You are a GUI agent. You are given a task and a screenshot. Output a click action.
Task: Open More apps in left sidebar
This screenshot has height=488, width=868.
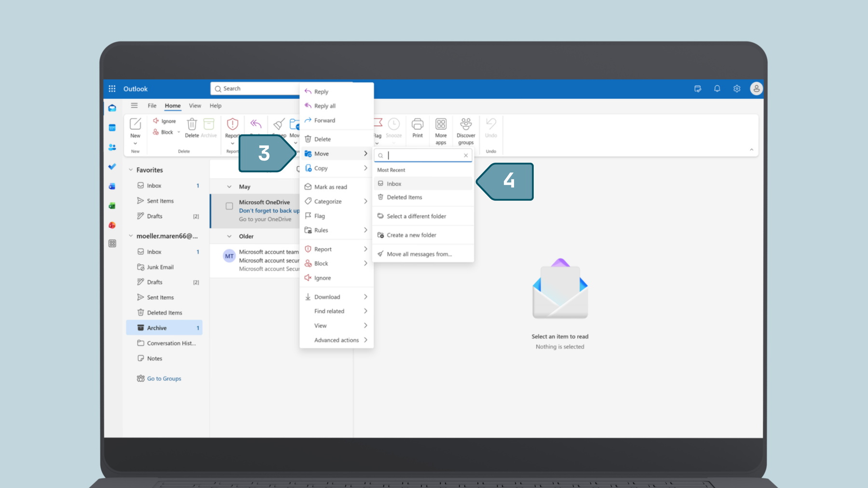point(112,244)
